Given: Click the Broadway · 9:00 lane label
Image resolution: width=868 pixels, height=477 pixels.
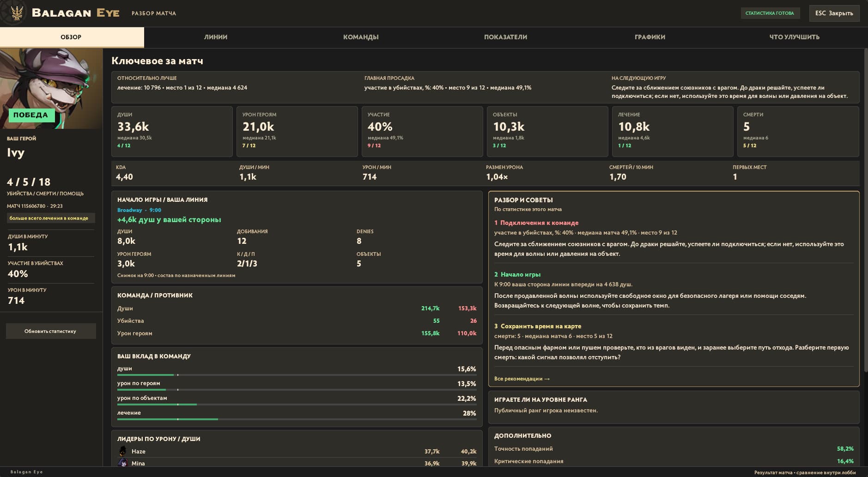Looking at the screenshot, I should coord(139,210).
